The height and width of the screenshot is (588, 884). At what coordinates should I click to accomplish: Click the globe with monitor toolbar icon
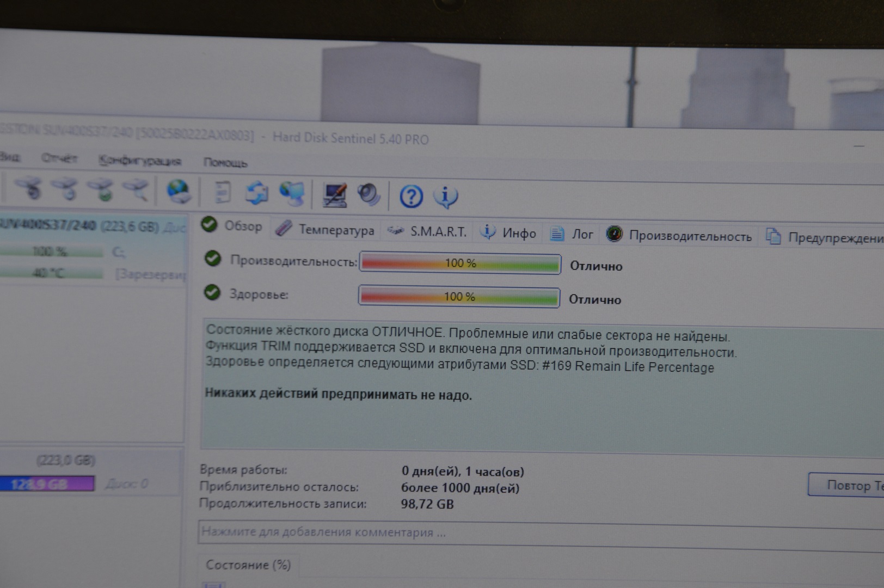[x=292, y=194]
